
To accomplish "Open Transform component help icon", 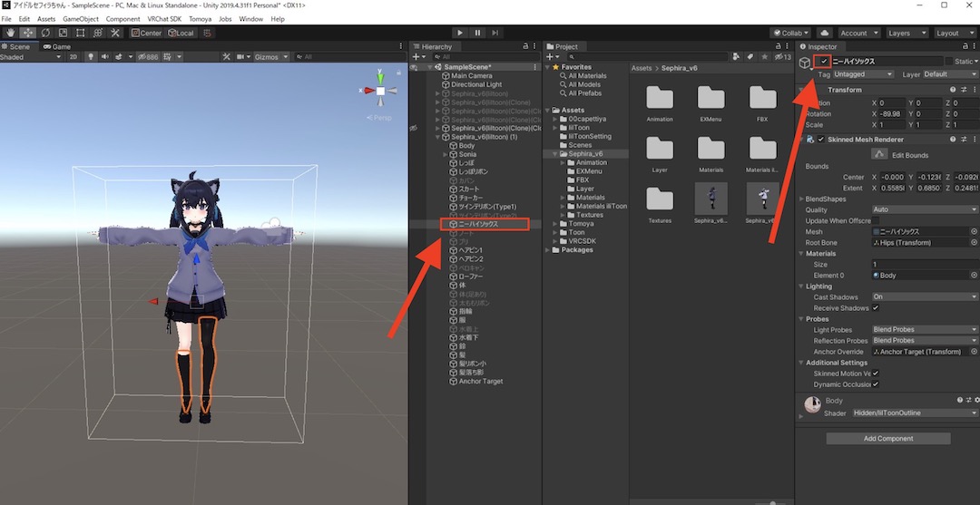I will click(953, 90).
